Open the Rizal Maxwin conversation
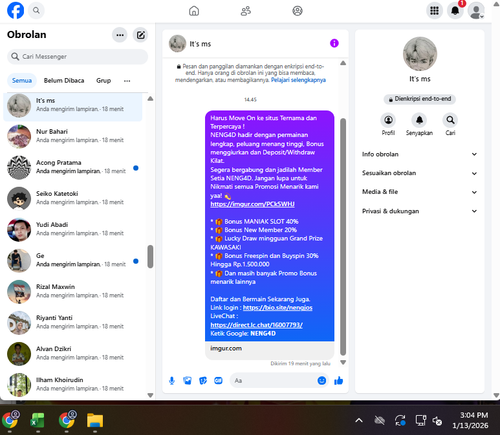This screenshot has height=435, width=500. (73, 291)
